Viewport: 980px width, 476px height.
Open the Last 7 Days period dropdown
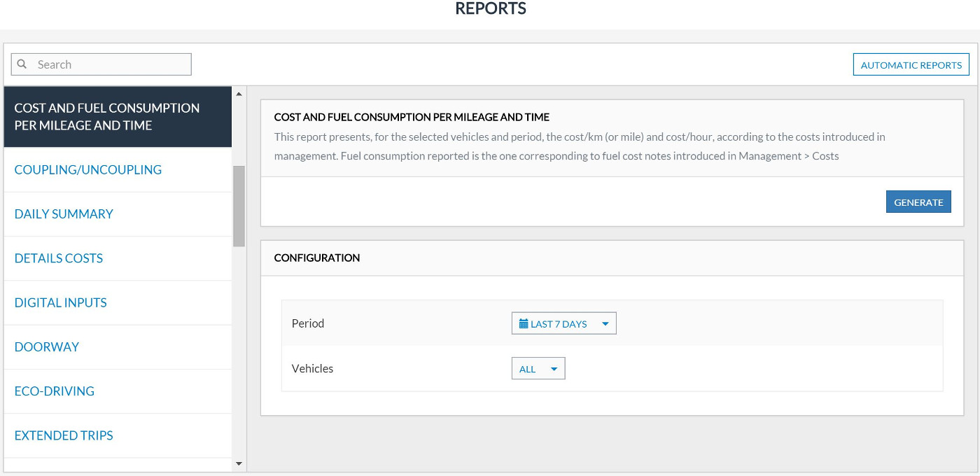coord(563,324)
